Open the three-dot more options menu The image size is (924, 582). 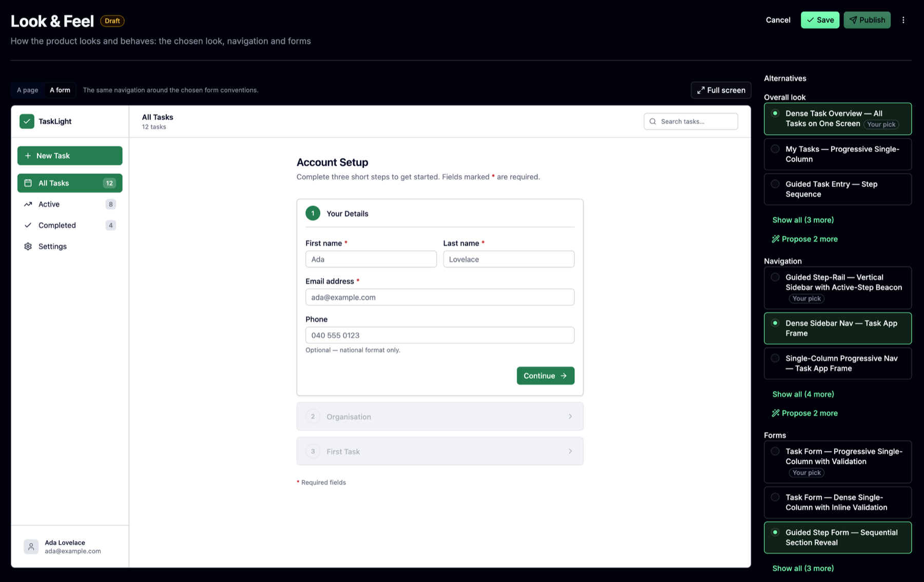point(903,20)
